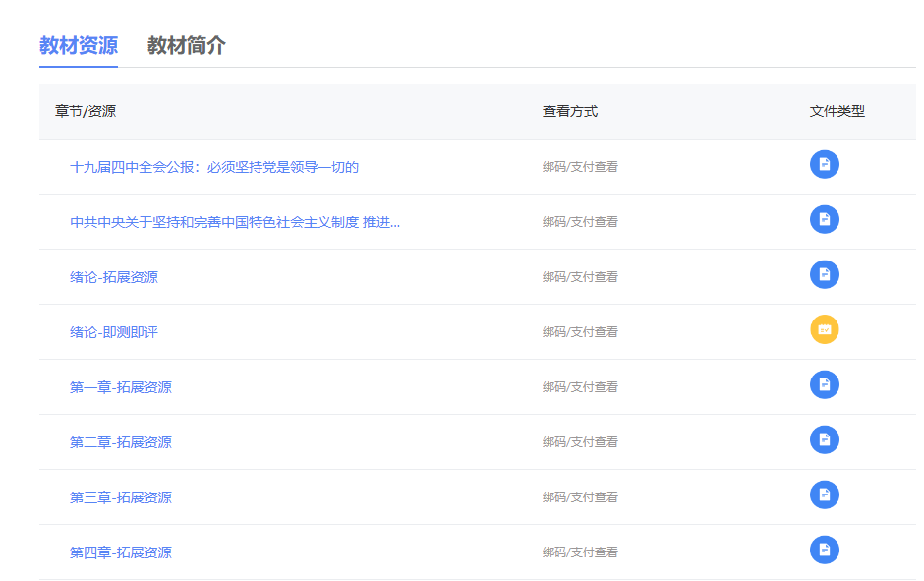The width and height of the screenshot is (924, 581).
Task: Click document icon for 第三章-拓展资源 row
Action: point(825,494)
